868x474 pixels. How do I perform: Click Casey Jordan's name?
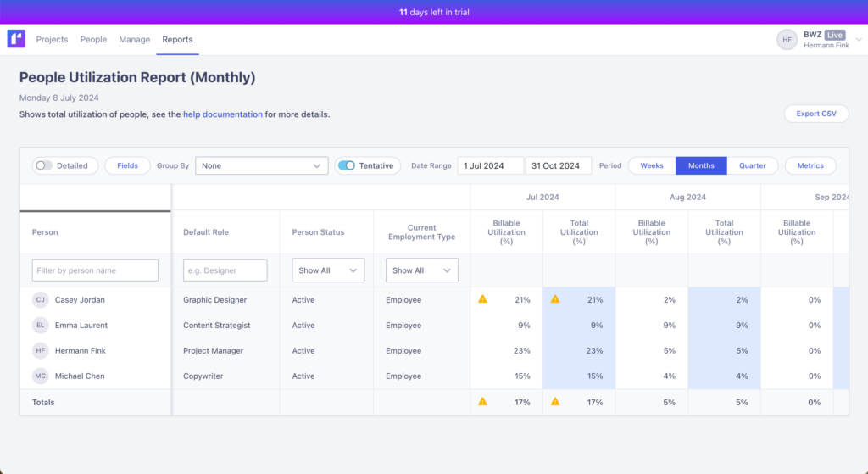point(80,299)
